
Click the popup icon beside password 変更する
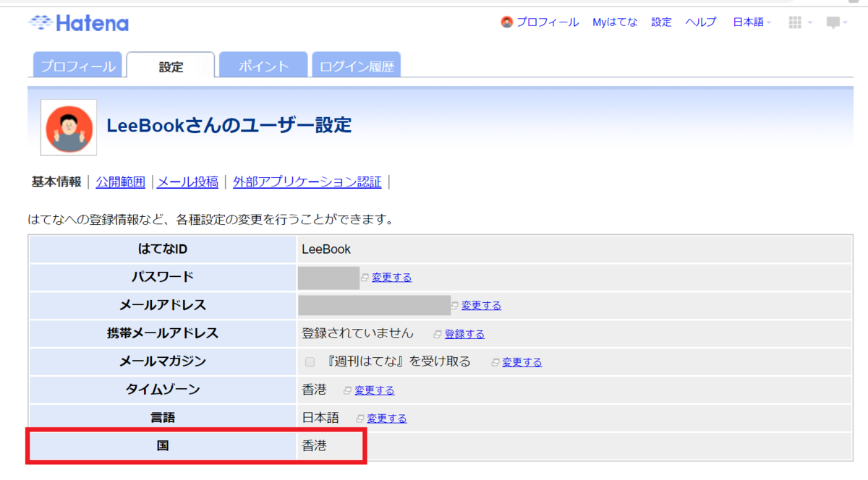click(365, 278)
